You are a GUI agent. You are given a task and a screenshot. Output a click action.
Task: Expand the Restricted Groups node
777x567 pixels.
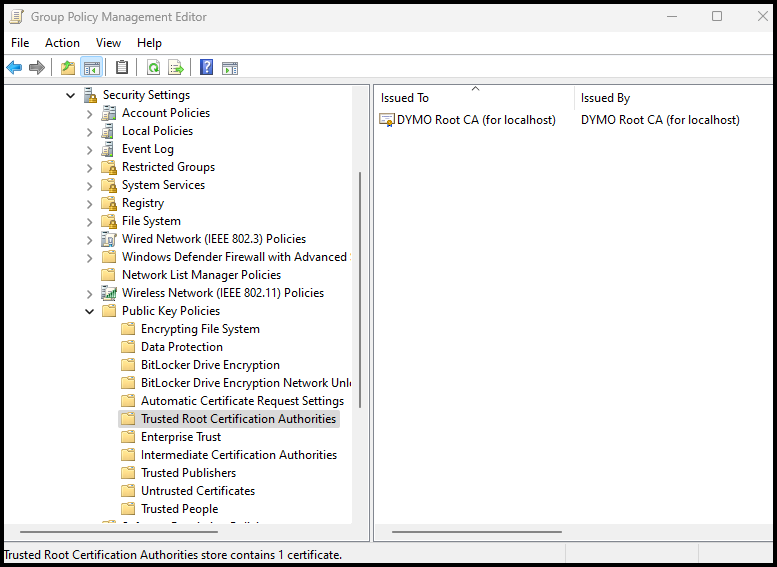point(90,168)
